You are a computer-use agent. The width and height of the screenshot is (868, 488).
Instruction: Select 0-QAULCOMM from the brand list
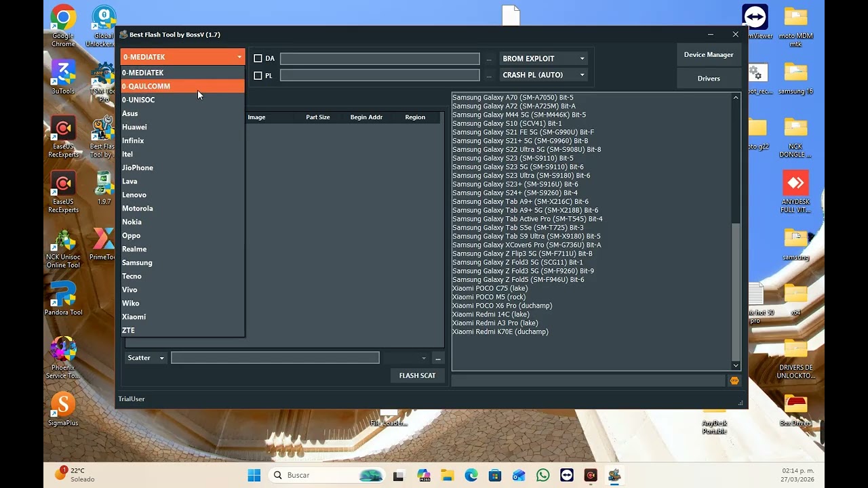pyautogui.click(x=182, y=86)
